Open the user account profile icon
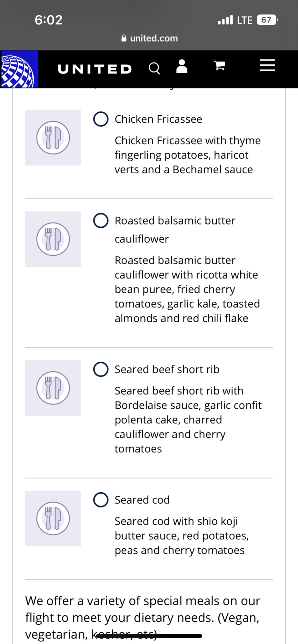This screenshot has height=644, width=298. click(182, 66)
